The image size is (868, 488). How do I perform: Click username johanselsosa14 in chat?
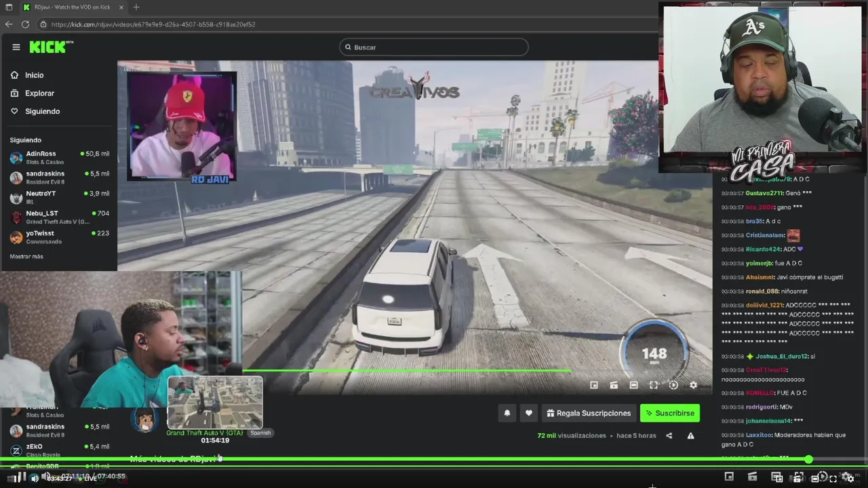tap(768, 421)
